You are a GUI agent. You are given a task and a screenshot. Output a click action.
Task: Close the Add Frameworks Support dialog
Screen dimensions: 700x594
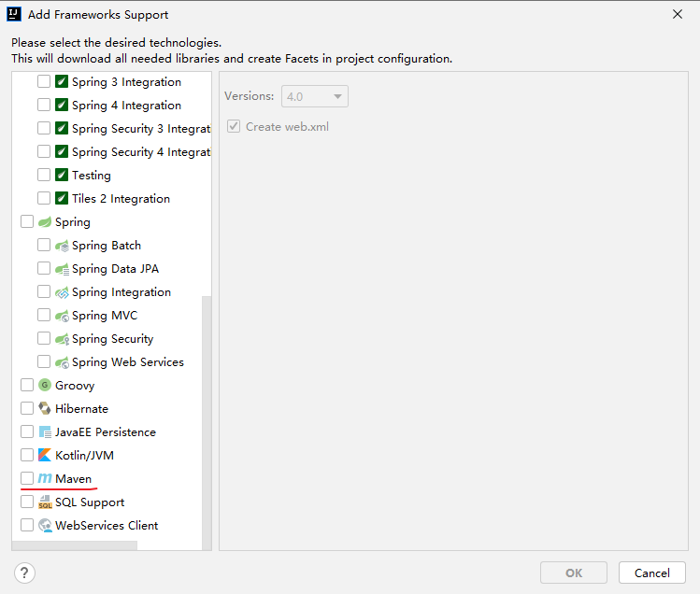coord(678,14)
